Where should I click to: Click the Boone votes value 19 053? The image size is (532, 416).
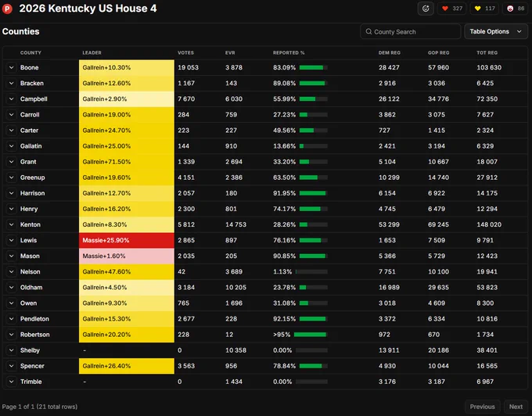189,67
